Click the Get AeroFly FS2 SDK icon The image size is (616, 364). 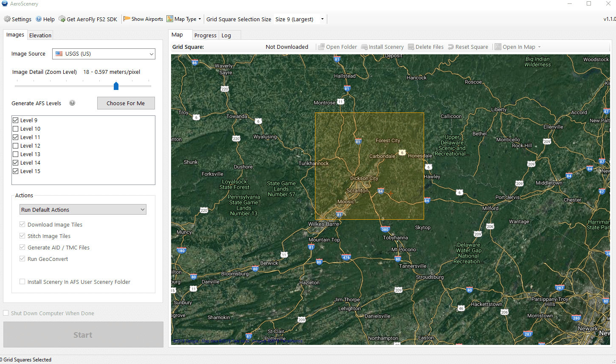[62, 19]
